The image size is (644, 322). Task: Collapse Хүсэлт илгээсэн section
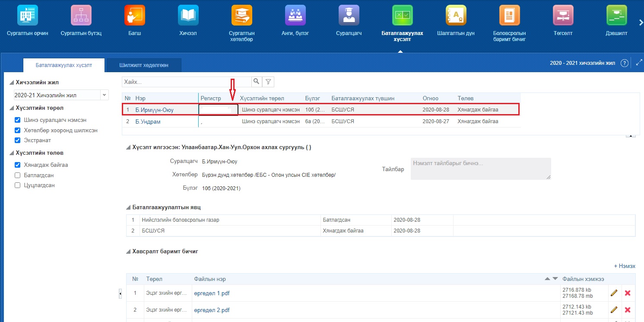point(128,147)
